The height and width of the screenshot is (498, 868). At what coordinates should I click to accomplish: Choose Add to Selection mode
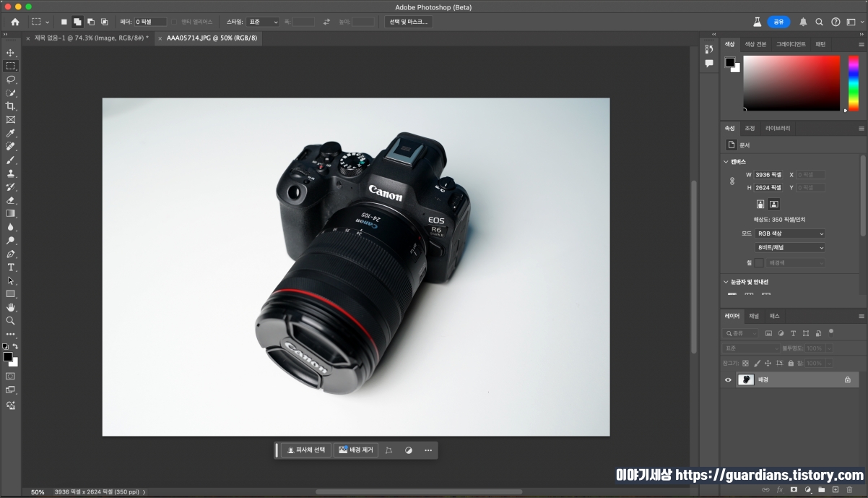click(77, 22)
